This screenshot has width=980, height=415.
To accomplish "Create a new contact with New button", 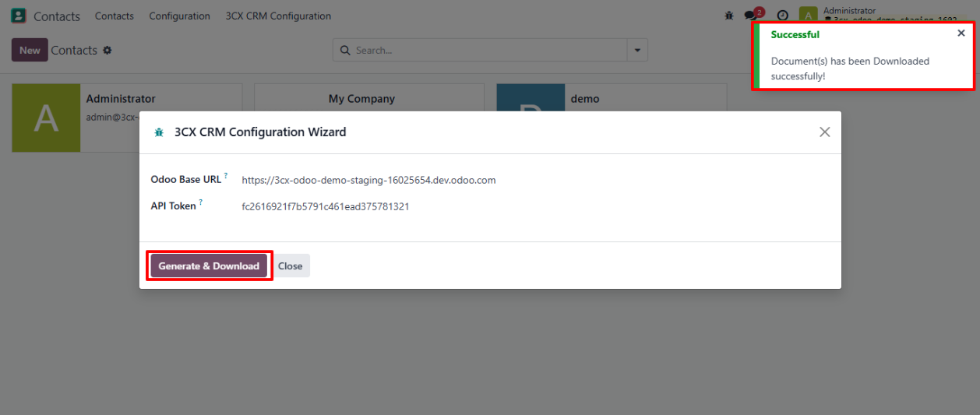I will (30, 51).
